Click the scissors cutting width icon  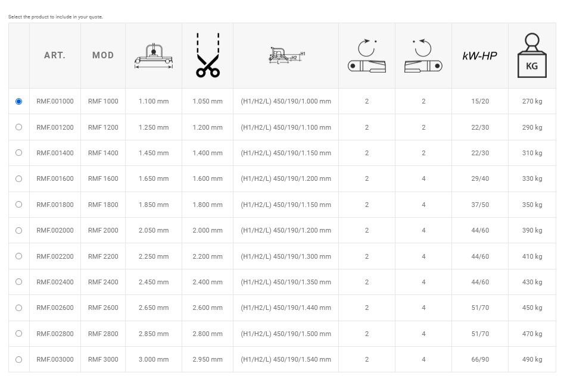(x=207, y=56)
